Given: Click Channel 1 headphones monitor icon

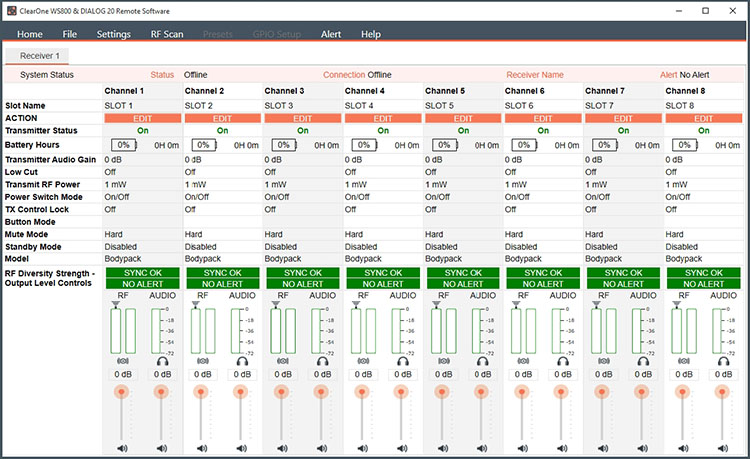Looking at the screenshot, I should 161,361.
